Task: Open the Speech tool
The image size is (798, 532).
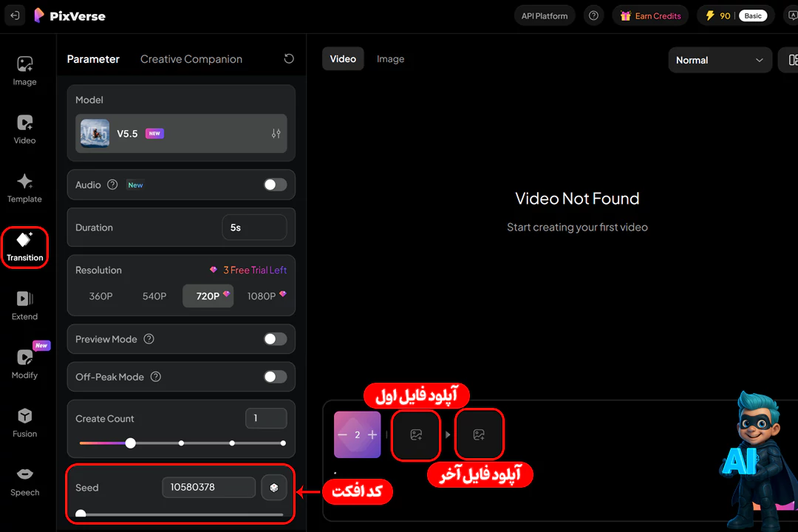Action: (24, 480)
